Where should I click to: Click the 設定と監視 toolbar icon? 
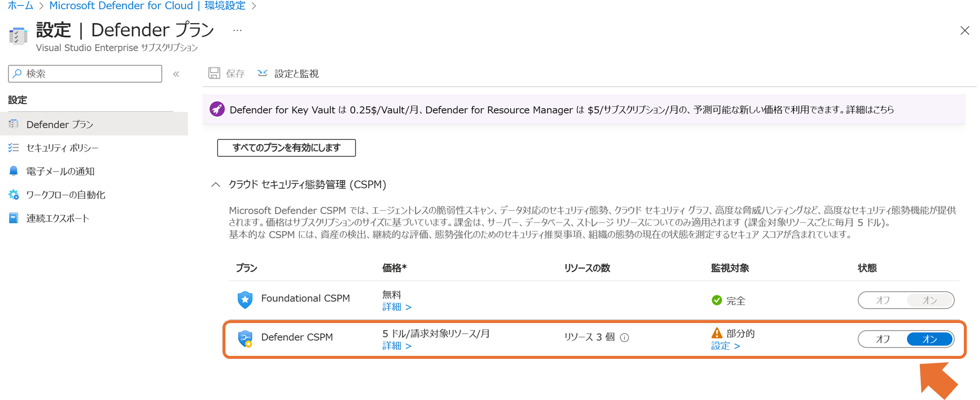coord(263,73)
